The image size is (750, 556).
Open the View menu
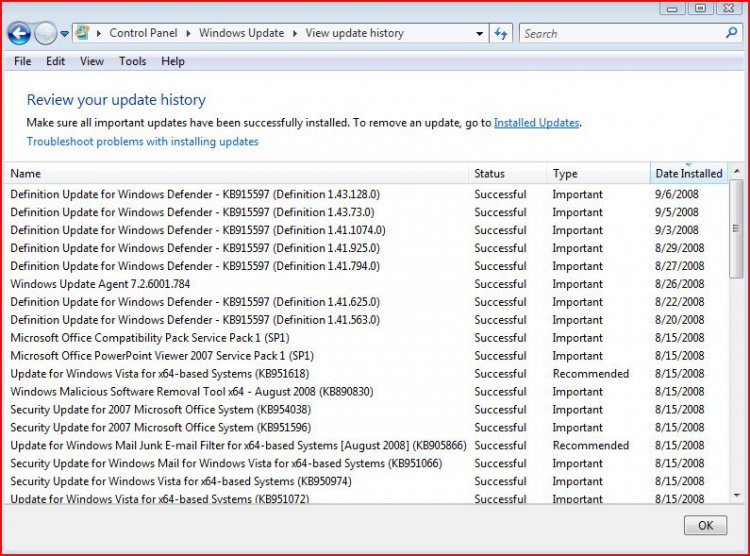pyautogui.click(x=91, y=61)
